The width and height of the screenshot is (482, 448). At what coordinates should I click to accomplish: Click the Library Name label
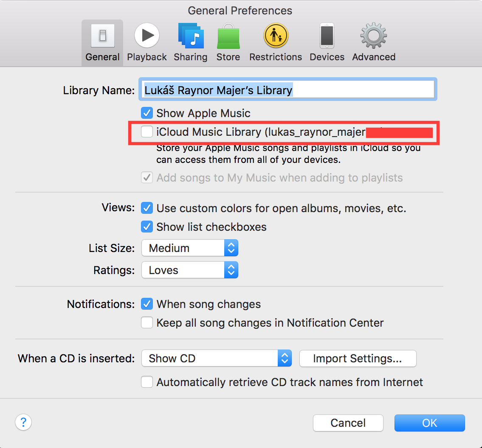click(x=99, y=90)
